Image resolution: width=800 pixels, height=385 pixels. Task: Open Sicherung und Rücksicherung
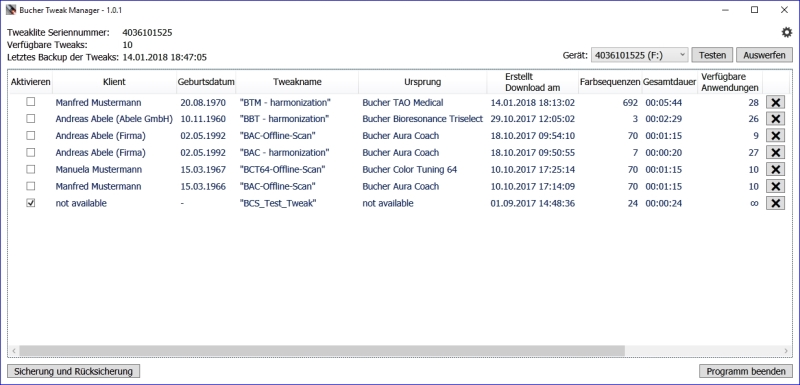tap(73, 371)
